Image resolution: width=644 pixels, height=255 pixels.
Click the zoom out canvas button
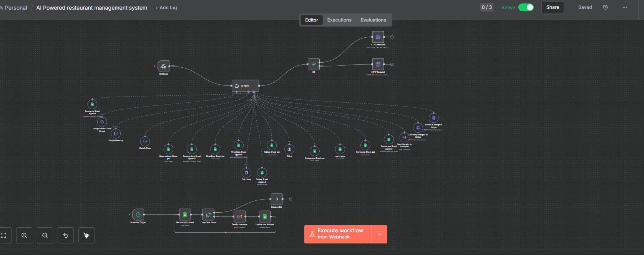click(45, 235)
